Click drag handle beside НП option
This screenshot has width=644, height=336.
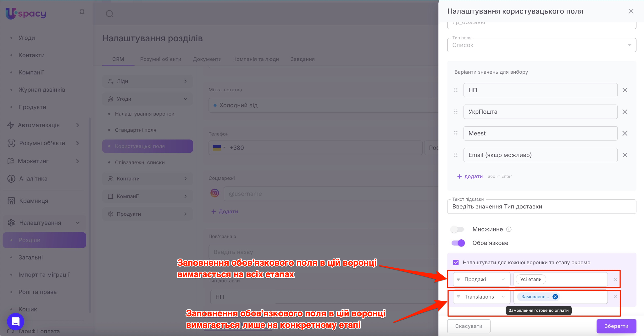[456, 90]
